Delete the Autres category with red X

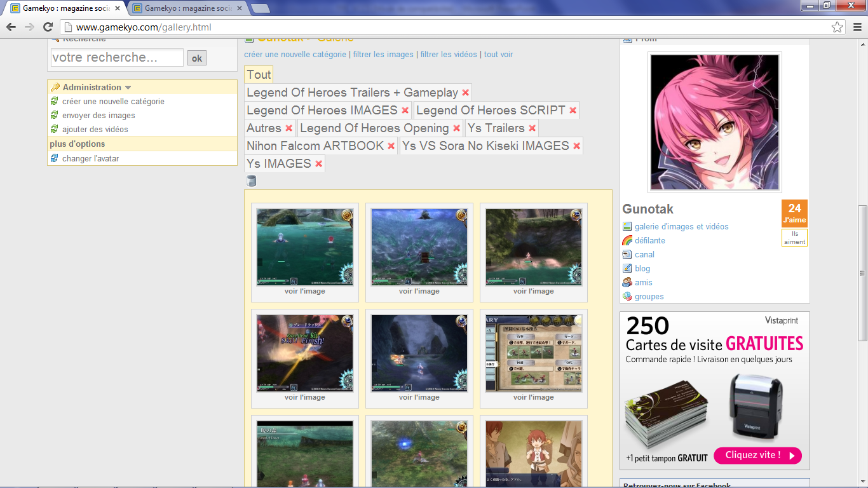pyautogui.click(x=288, y=128)
